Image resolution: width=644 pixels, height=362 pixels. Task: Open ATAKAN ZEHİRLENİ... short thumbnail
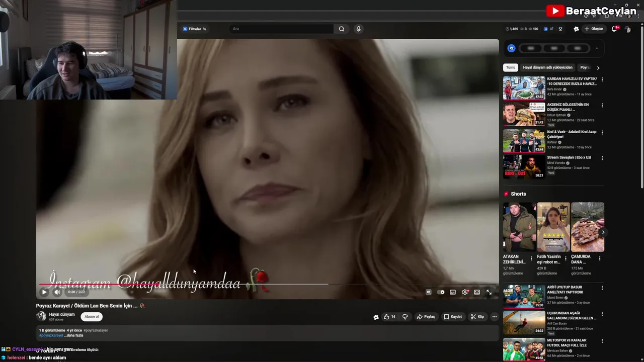coord(520,227)
